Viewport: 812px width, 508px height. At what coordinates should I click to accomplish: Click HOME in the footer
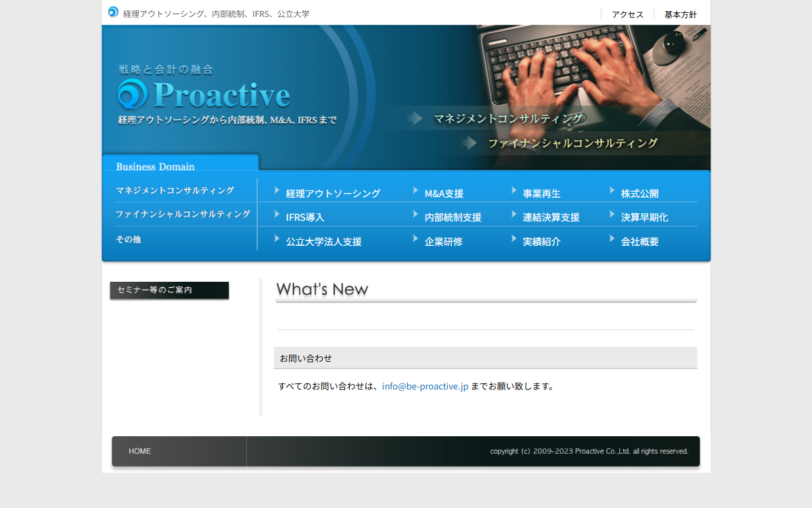(x=140, y=451)
